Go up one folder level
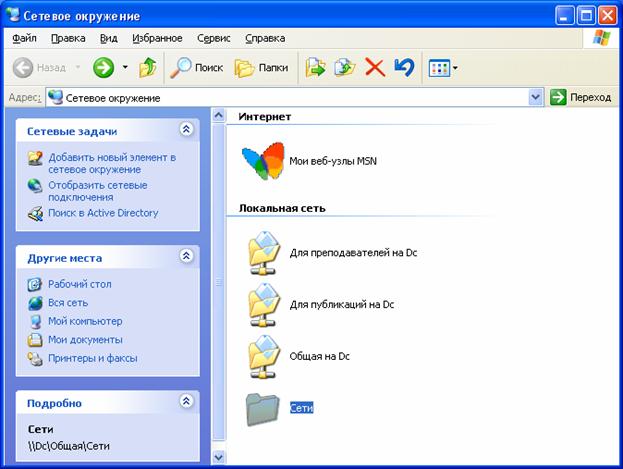This screenshot has width=623, height=469. pos(147,68)
